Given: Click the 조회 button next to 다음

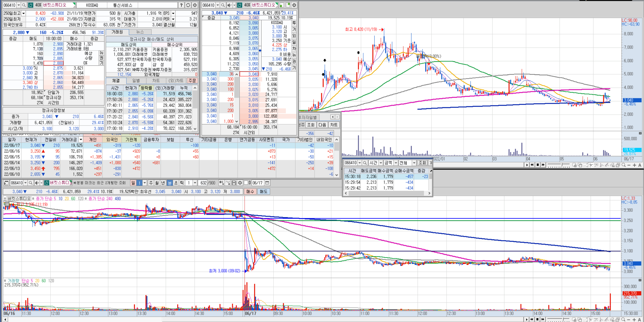Looking at the screenshot, I should click(311, 125).
